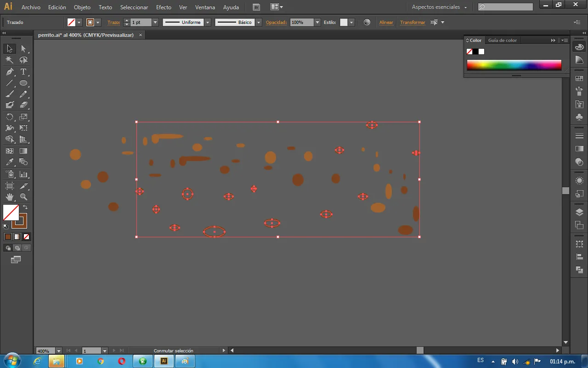Activate the Color mode button below fill box

tap(8, 236)
